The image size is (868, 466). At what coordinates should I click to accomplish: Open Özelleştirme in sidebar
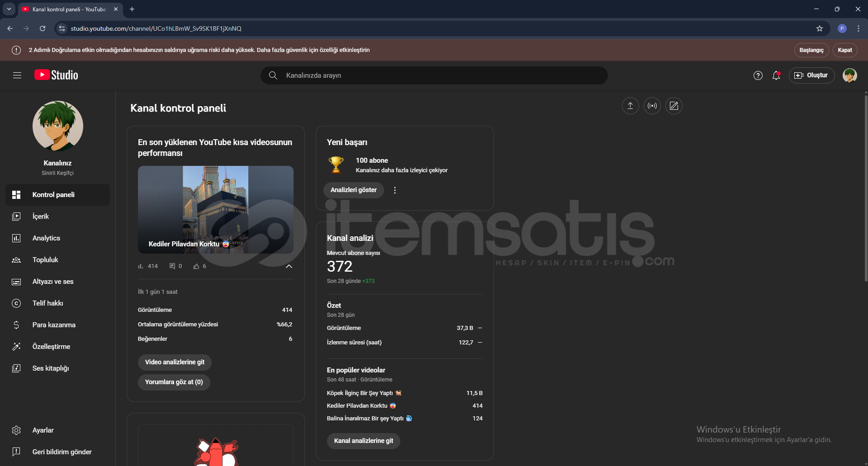(58, 347)
